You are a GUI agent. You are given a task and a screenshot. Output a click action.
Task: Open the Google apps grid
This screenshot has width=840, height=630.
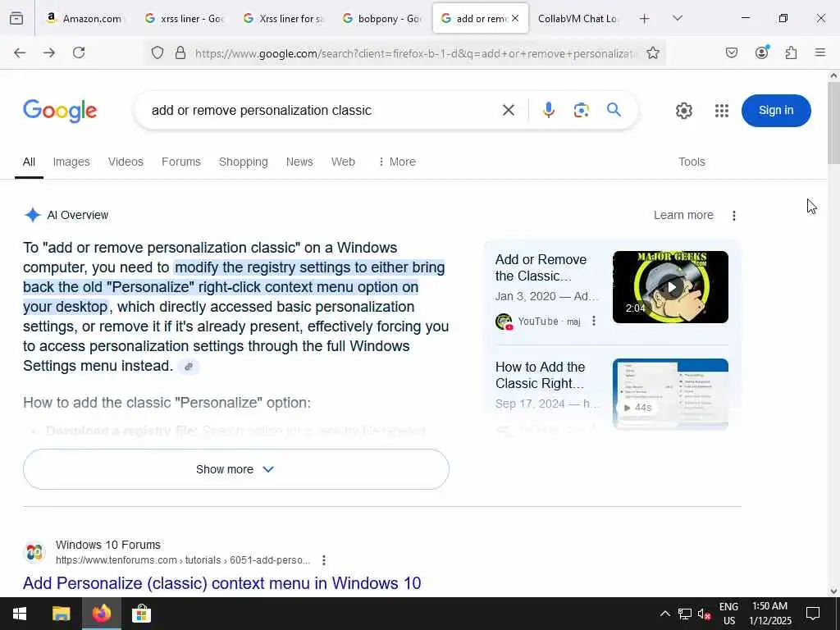(x=722, y=111)
